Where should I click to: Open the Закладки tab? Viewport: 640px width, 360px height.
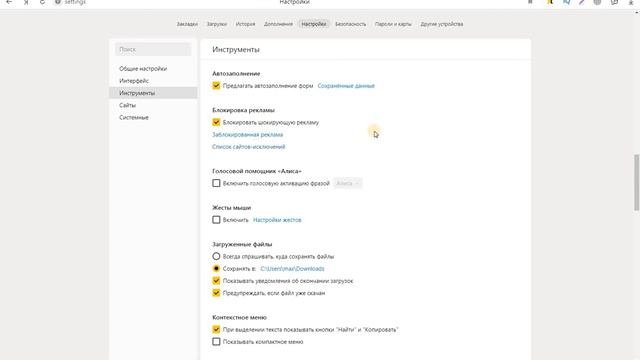[x=187, y=24]
